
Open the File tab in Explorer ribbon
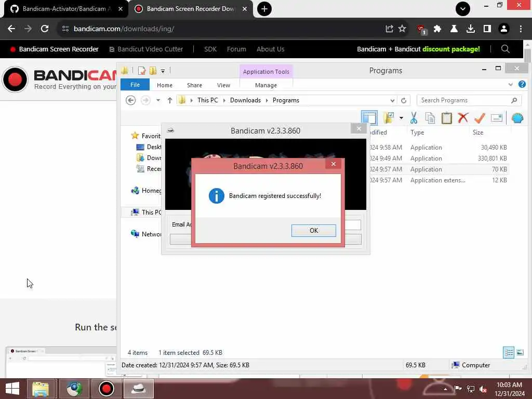click(x=135, y=85)
